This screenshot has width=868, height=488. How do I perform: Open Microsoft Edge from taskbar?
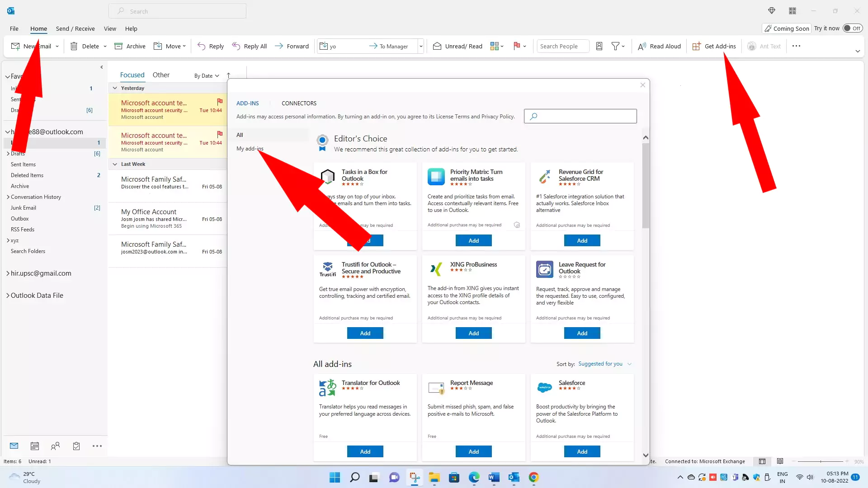point(474,477)
